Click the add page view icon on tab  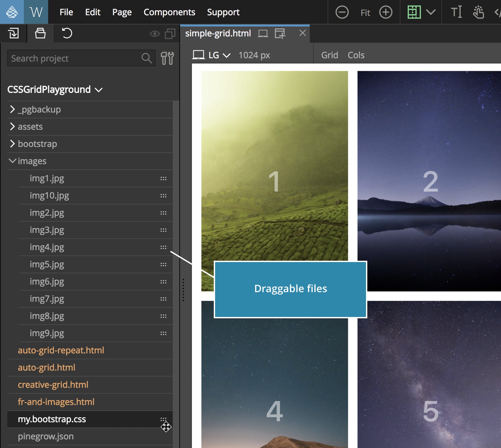[x=280, y=33]
